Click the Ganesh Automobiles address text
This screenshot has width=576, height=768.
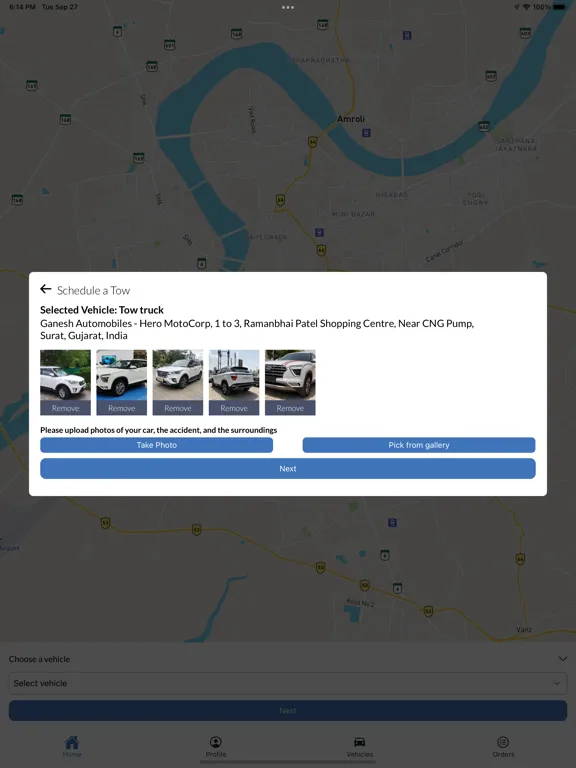(x=257, y=329)
